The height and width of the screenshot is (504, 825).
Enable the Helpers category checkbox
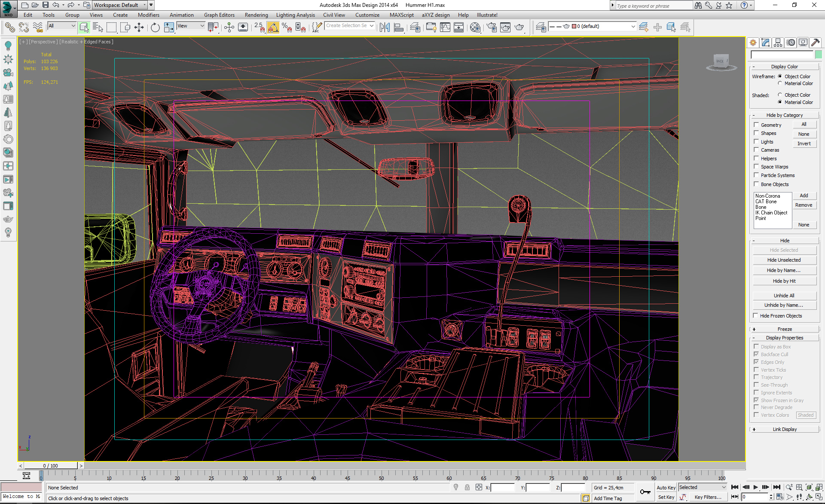tap(756, 159)
